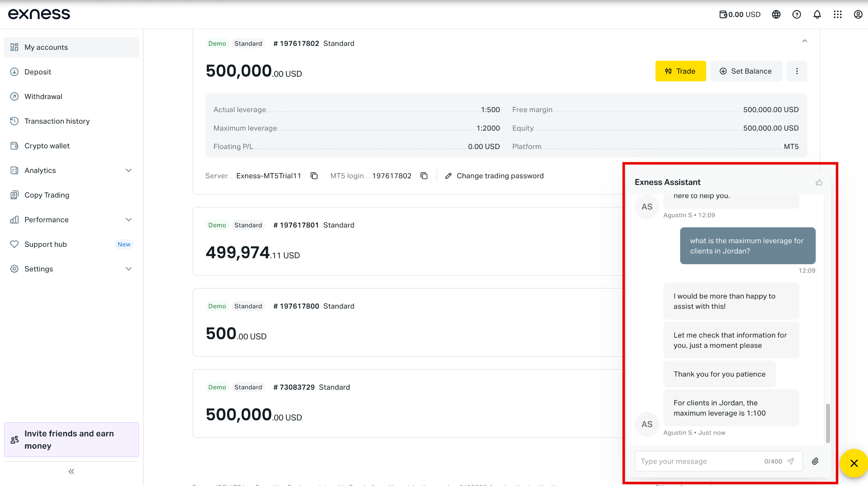Expand the Settings submenu chevron
This screenshot has height=486, width=868.
point(129,268)
